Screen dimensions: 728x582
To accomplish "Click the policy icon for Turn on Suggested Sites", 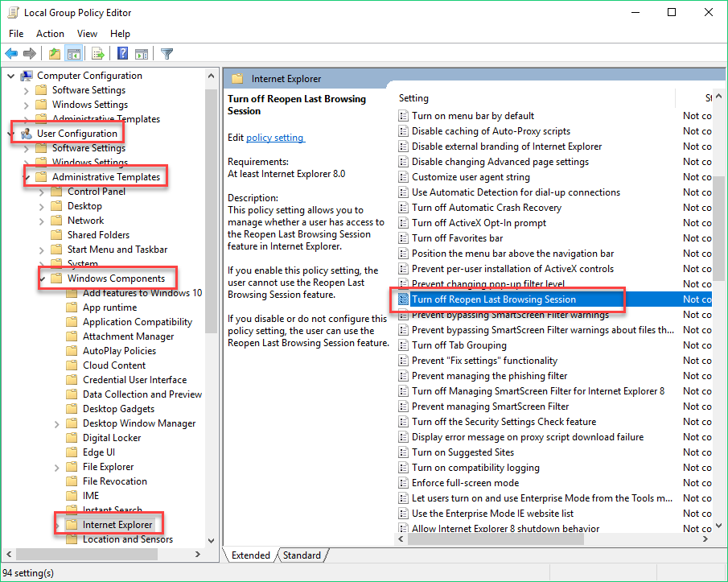I will pos(404,452).
